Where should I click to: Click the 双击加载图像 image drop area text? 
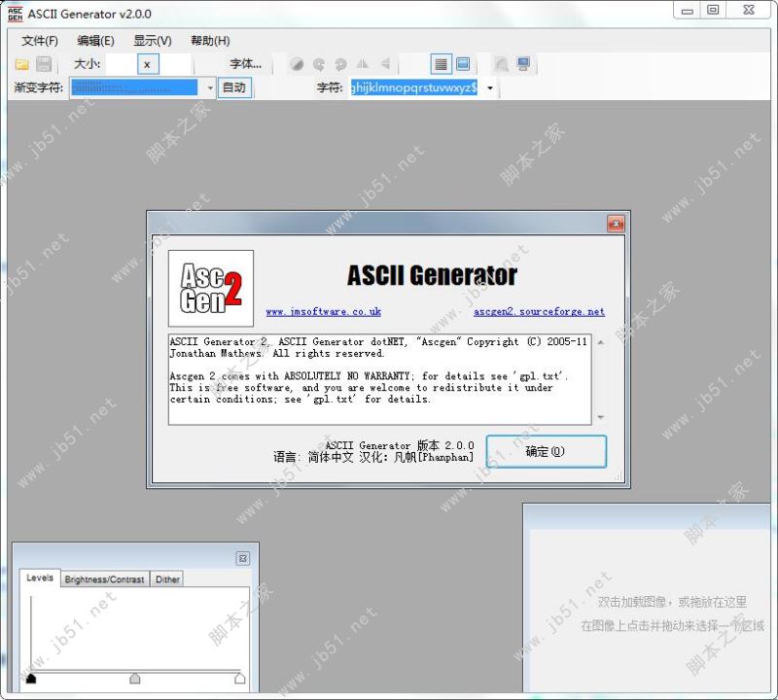coord(672,602)
